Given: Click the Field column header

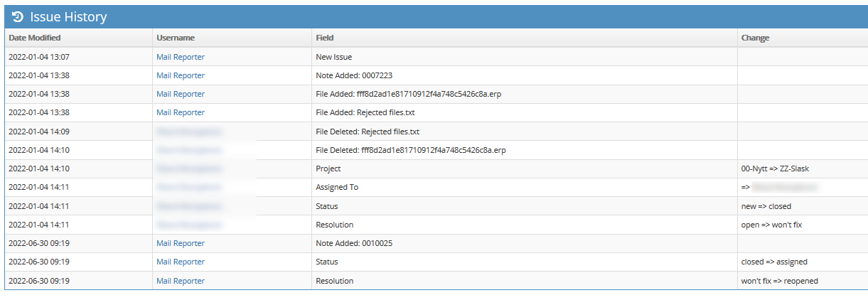Looking at the screenshot, I should tap(325, 38).
